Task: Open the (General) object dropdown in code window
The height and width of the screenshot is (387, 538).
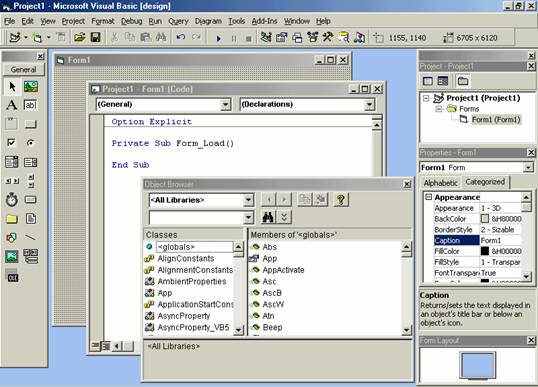Action: point(225,104)
